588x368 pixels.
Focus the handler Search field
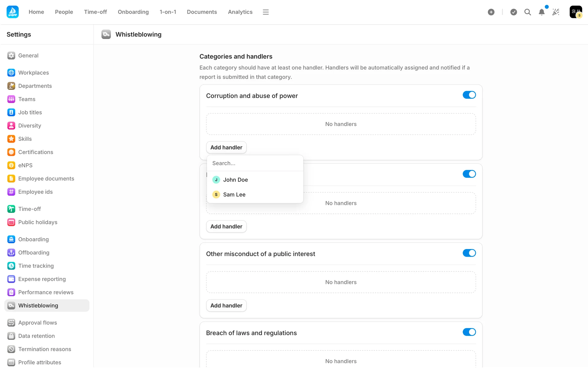[255, 163]
